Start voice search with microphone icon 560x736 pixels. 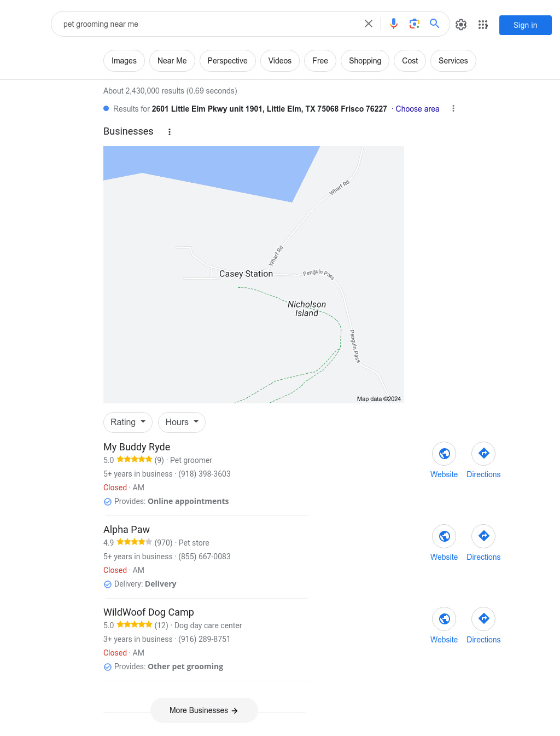pyautogui.click(x=394, y=24)
